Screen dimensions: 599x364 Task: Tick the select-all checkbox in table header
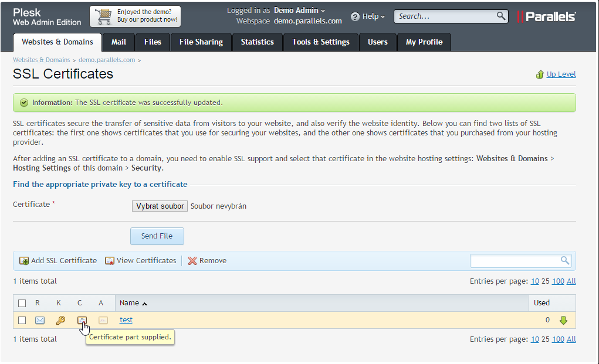point(22,303)
